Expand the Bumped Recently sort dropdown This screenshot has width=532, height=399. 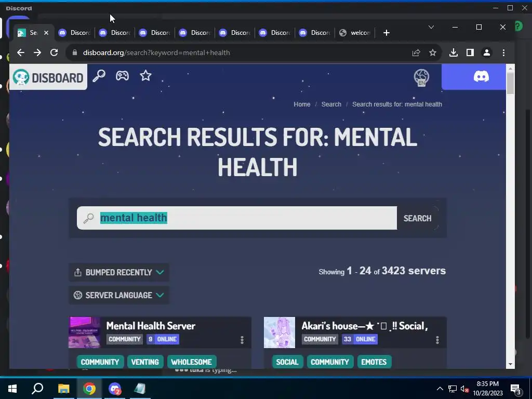click(x=119, y=272)
